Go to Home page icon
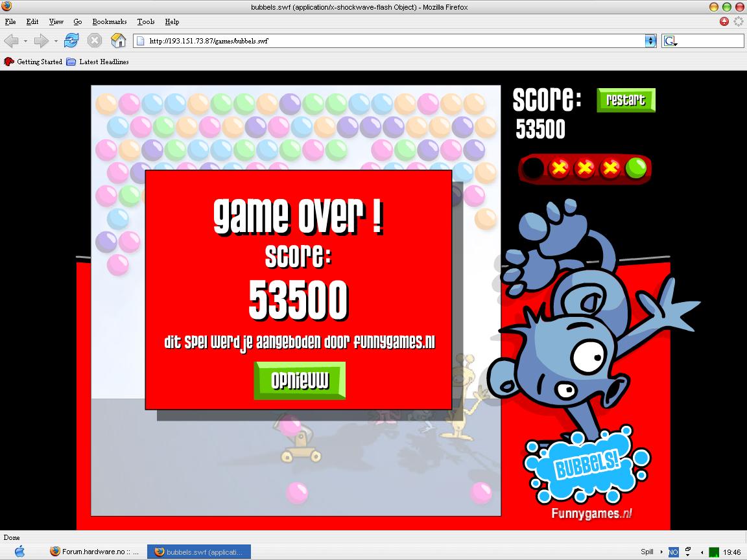This screenshot has width=747, height=560. click(118, 40)
